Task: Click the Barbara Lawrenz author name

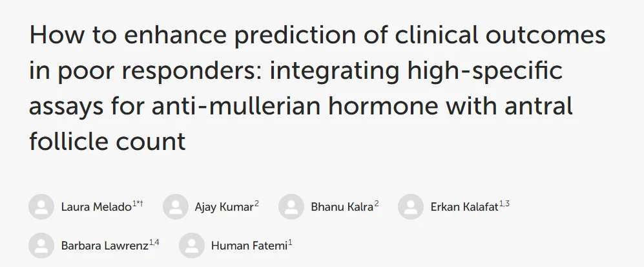Action: (x=105, y=246)
